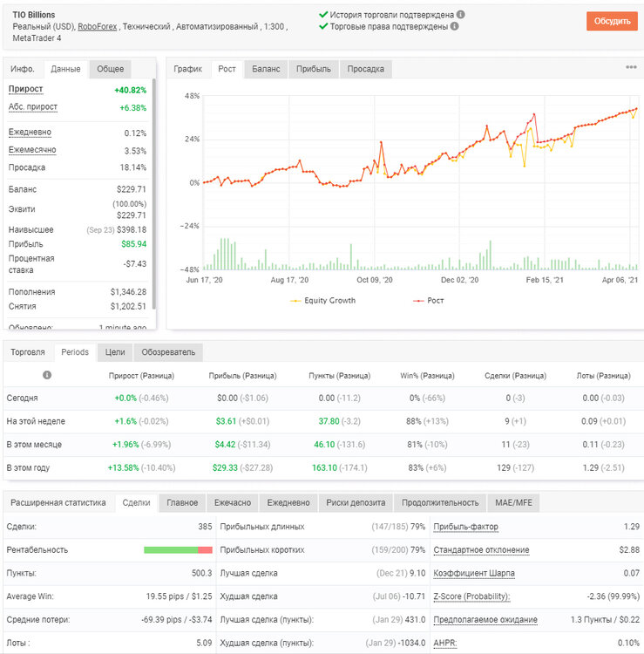Switch to the Торговля tab
The image size is (644, 654).
coord(28,352)
